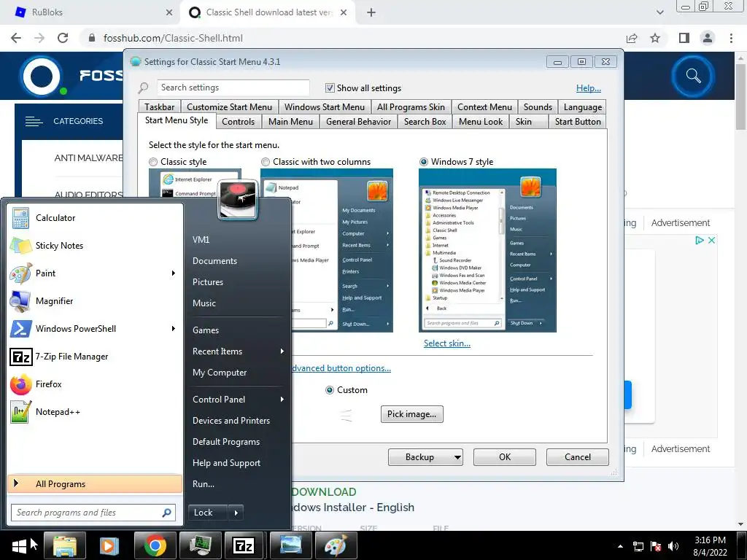
Task: Click the volume speaker icon in the tray
Action: (x=673, y=546)
